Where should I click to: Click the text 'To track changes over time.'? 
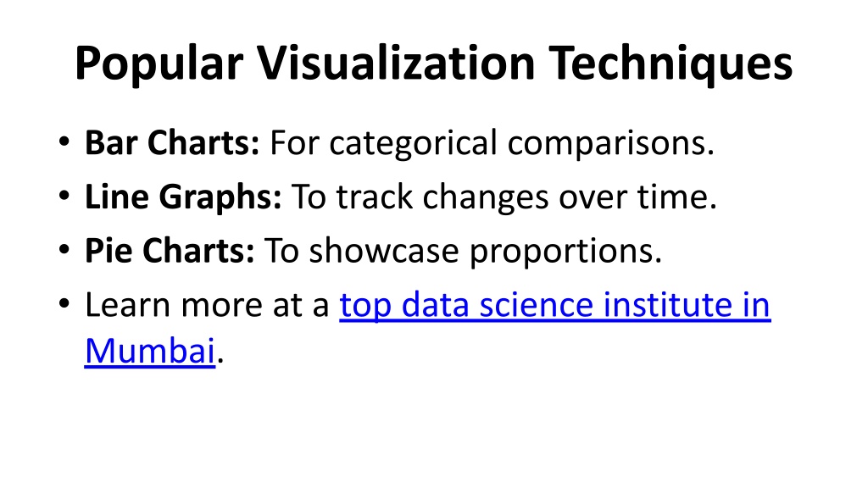click(504, 197)
